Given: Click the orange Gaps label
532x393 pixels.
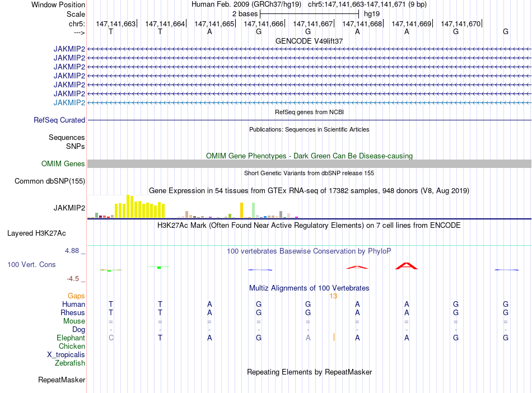Looking at the screenshot, I should 76,296.
